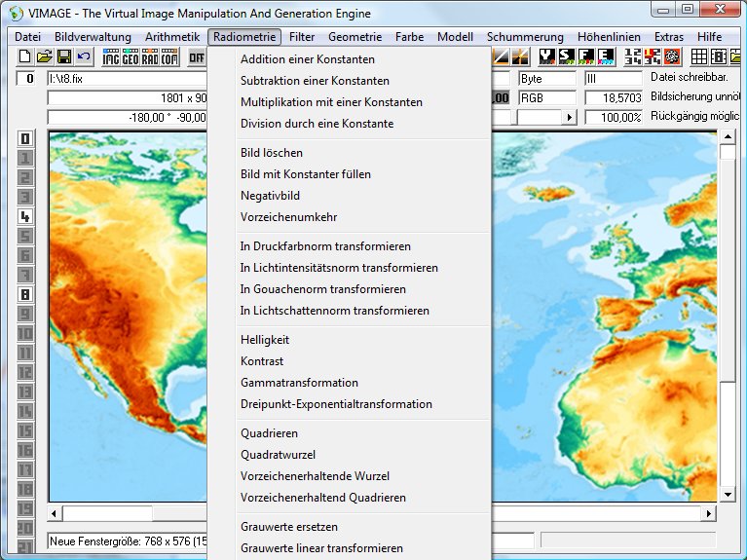Open the Filter menu
747x560 pixels.
(x=302, y=37)
